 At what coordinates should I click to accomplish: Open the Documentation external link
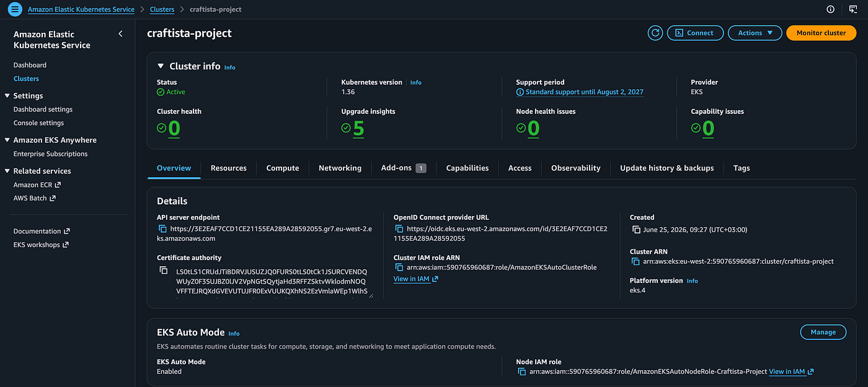click(42, 232)
